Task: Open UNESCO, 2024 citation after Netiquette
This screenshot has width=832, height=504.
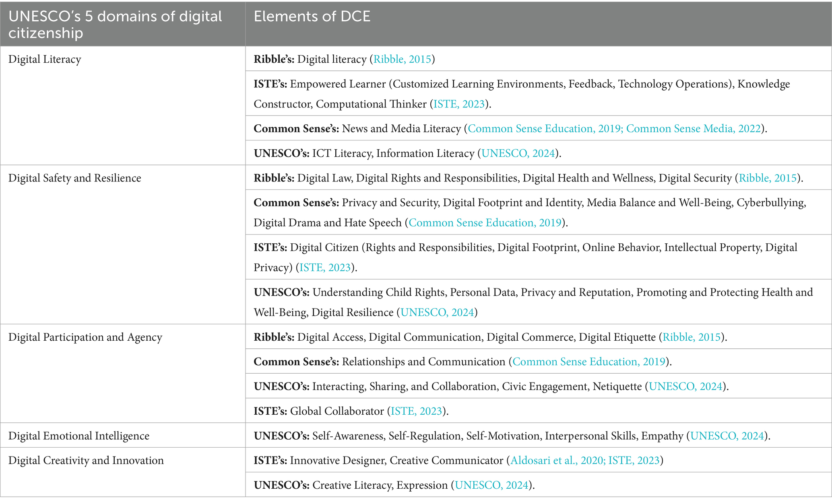Action: pos(685,386)
